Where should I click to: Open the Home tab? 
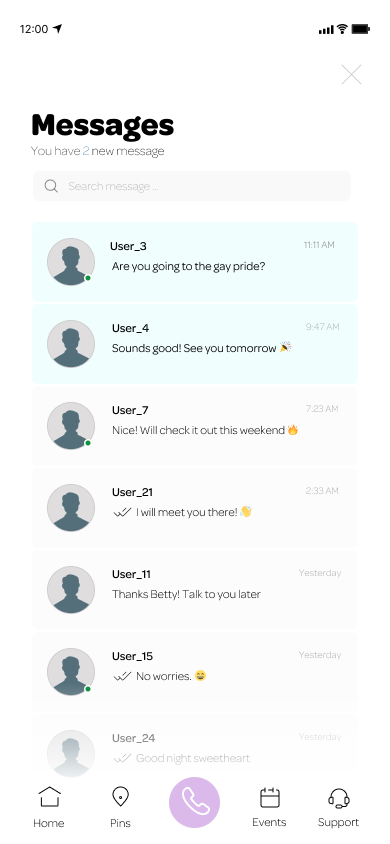click(x=49, y=807)
